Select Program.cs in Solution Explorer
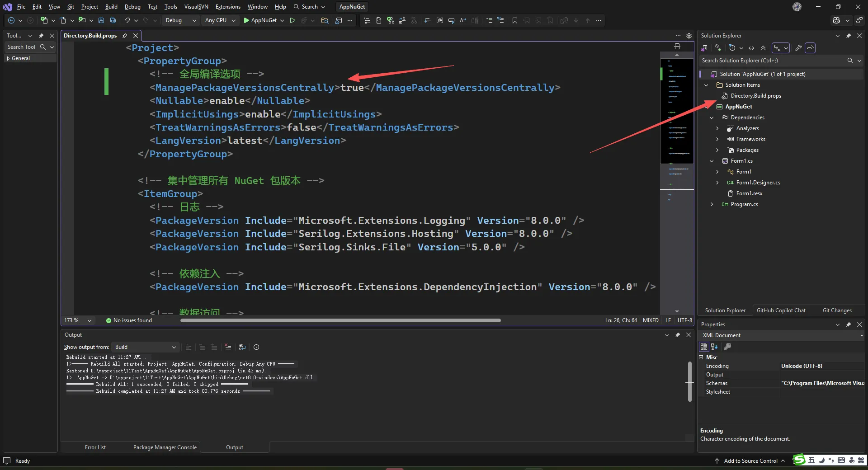This screenshot has width=868, height=470. click(x=744, y=204)
